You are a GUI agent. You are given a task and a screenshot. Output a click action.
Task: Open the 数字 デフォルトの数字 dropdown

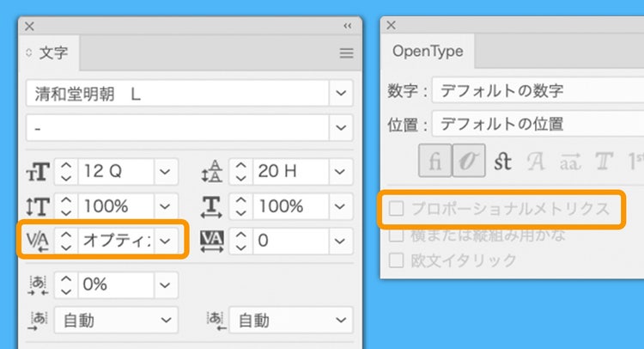(538, 90)
